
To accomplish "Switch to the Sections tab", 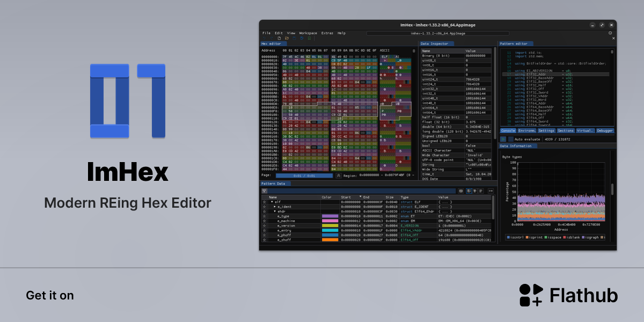I will (566, 131).
